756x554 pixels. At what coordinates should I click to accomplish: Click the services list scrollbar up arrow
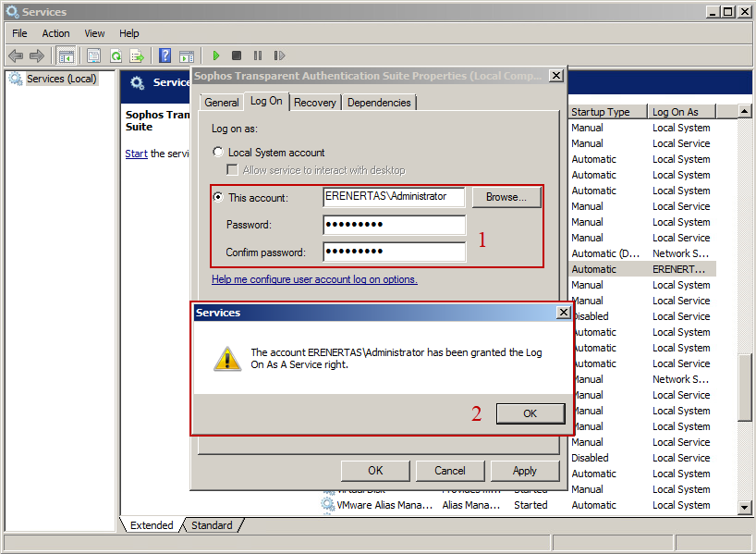(744, 112)
